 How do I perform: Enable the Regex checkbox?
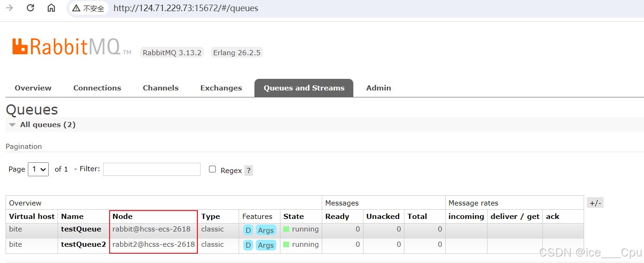pyautogui.click(x=213, y=169)
